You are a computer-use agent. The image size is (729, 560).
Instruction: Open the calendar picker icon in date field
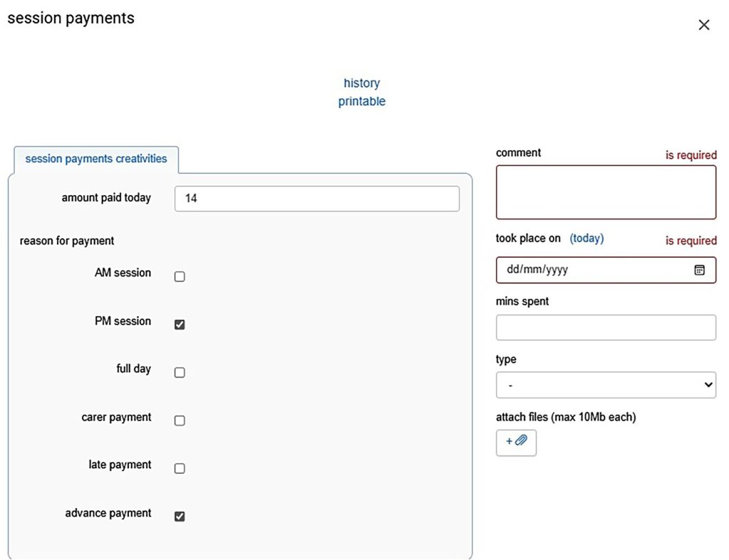click(x=699, y=270)
